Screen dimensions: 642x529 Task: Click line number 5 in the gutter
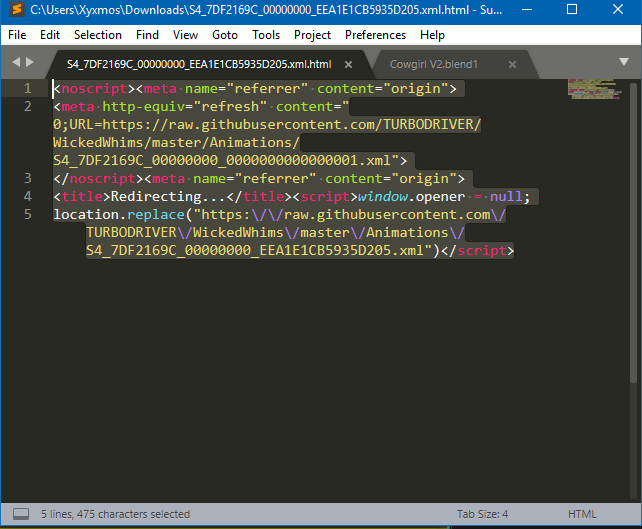(27, 214)
